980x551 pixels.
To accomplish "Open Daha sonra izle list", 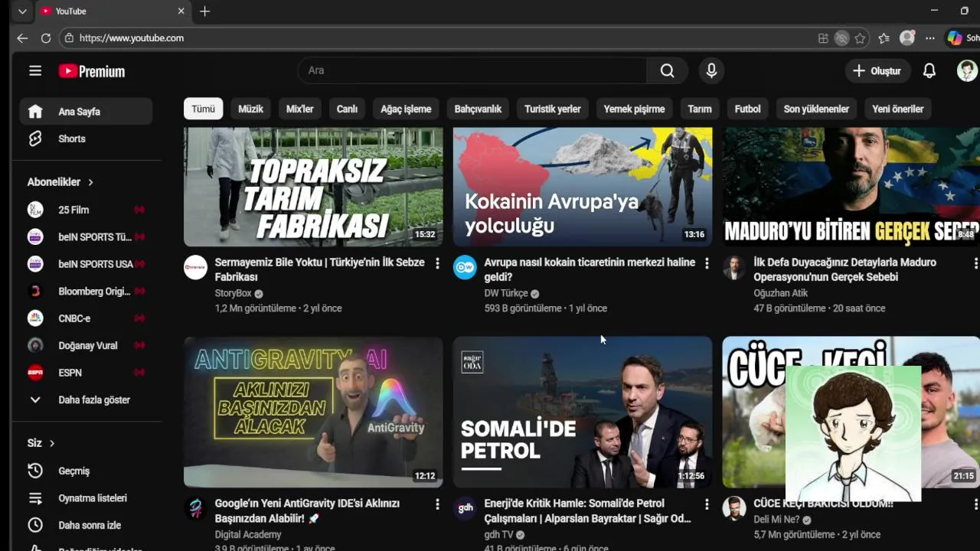I will pos(86,525).
